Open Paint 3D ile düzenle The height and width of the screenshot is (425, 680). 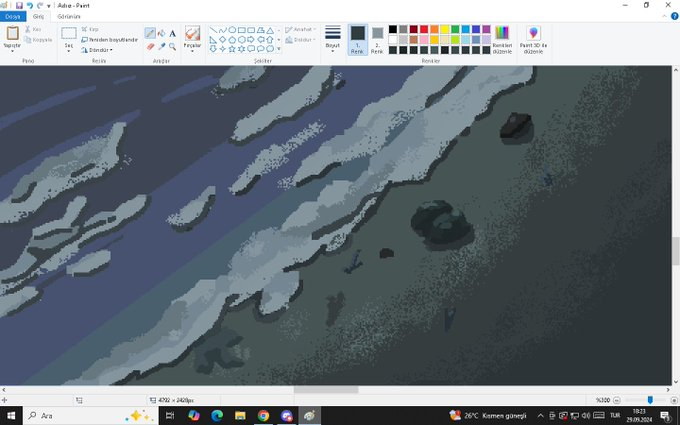tap(532, 39)
